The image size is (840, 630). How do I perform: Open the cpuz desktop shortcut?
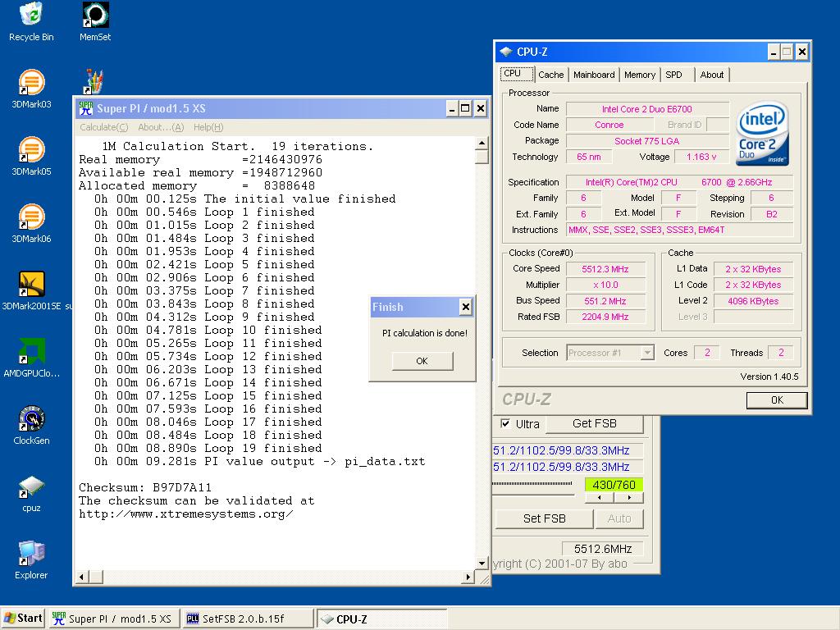(31, 493)
